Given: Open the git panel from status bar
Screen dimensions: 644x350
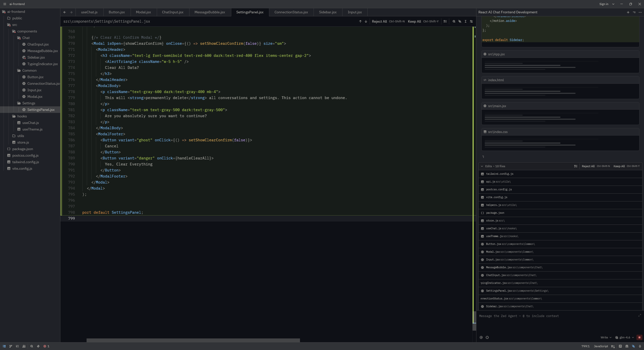Looking at the screenshot, I should pos(11,346).
